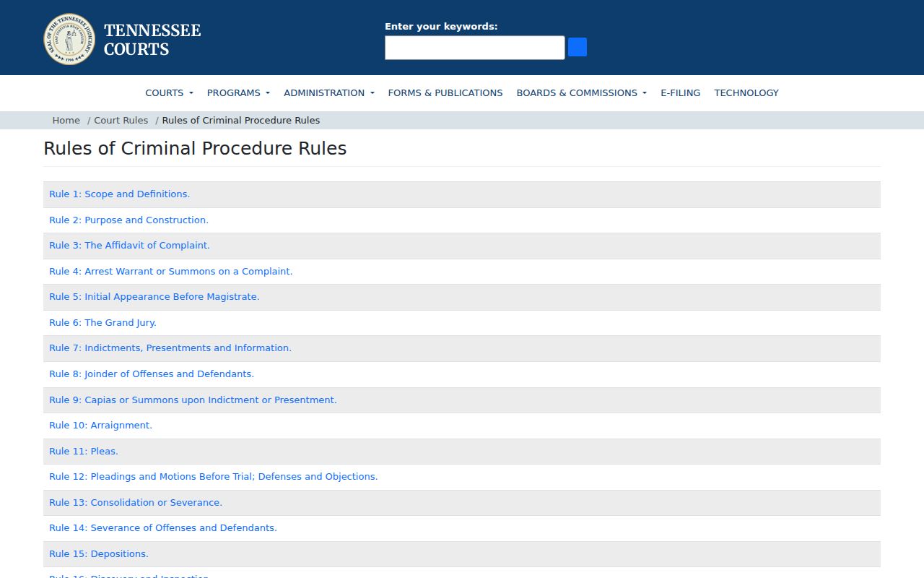924x578 pixels.
Task: Open Rule 6: The Grand Jury
Action: 103,323
